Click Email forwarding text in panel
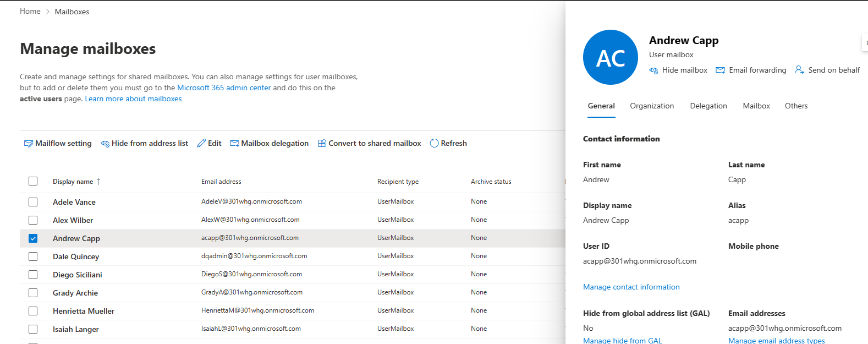This screenshot has height=344, width=868. [x=757, y=70]
